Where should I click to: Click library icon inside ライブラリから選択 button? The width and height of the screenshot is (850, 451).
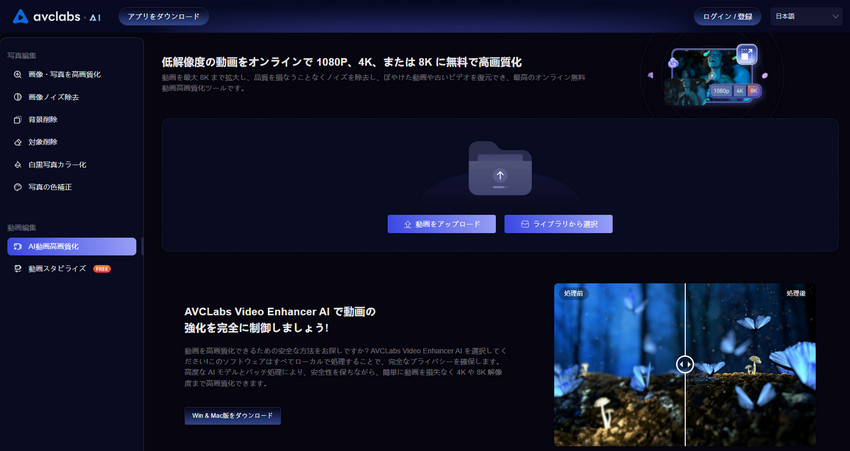(525, 224)
